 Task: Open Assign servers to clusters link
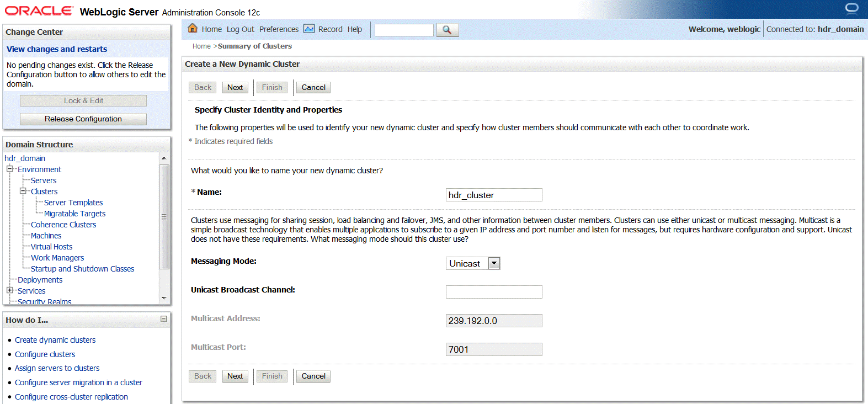coord(57,368)
